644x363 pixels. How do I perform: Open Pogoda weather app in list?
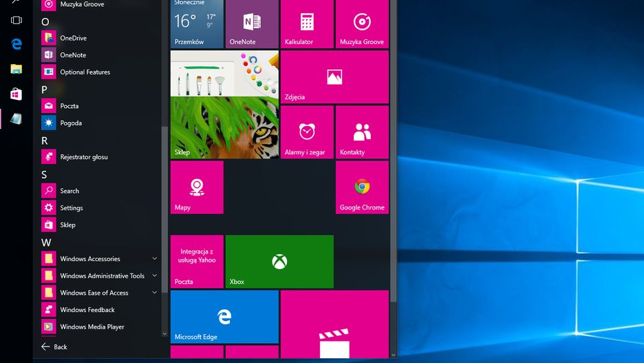coord(98,123)
